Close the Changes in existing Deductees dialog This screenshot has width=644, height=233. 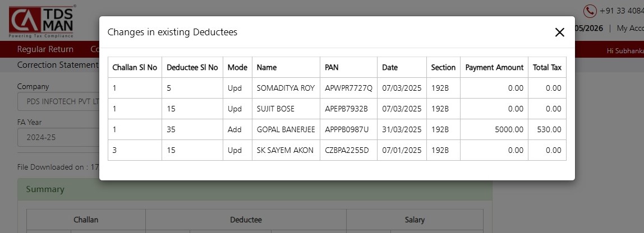tap(559, 32)
